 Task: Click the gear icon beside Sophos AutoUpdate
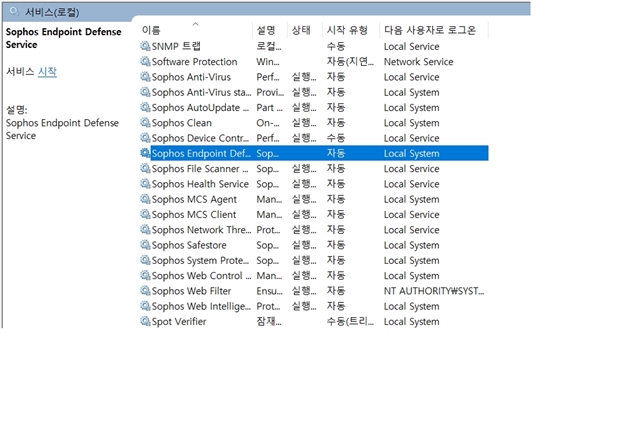click(145, 107)
